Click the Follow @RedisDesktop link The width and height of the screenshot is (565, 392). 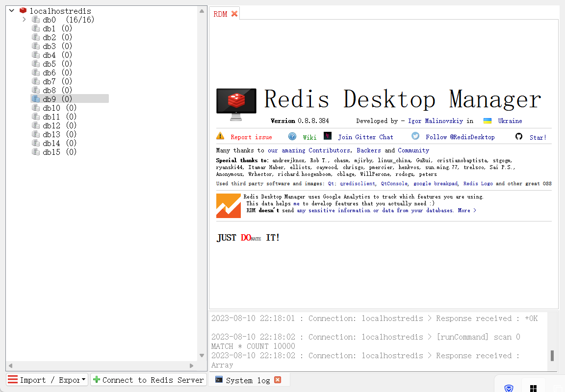pyautogui.click(x=460, y=137)
